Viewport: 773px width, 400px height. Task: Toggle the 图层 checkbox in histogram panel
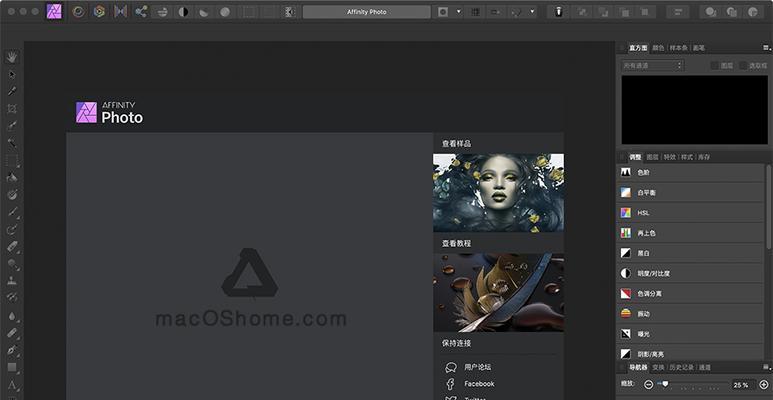(714, 66)
